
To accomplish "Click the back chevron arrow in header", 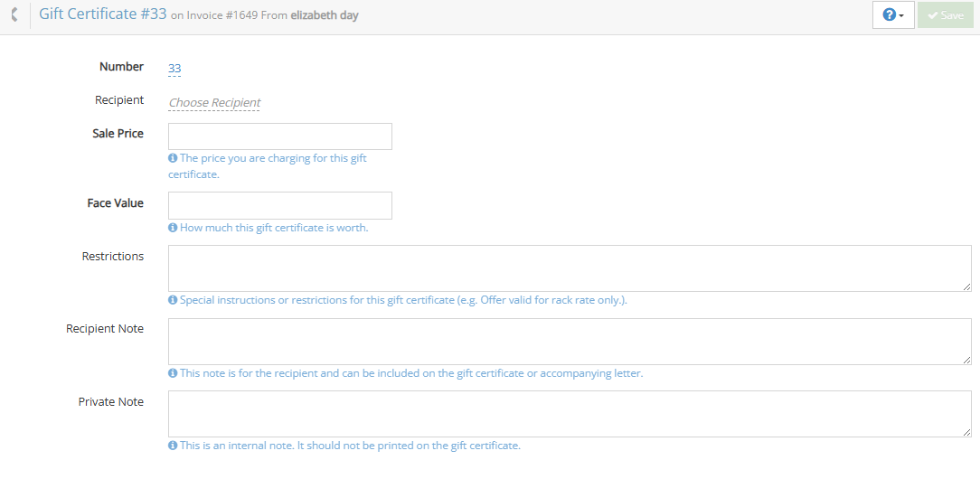I will click(x=14, y=15).
